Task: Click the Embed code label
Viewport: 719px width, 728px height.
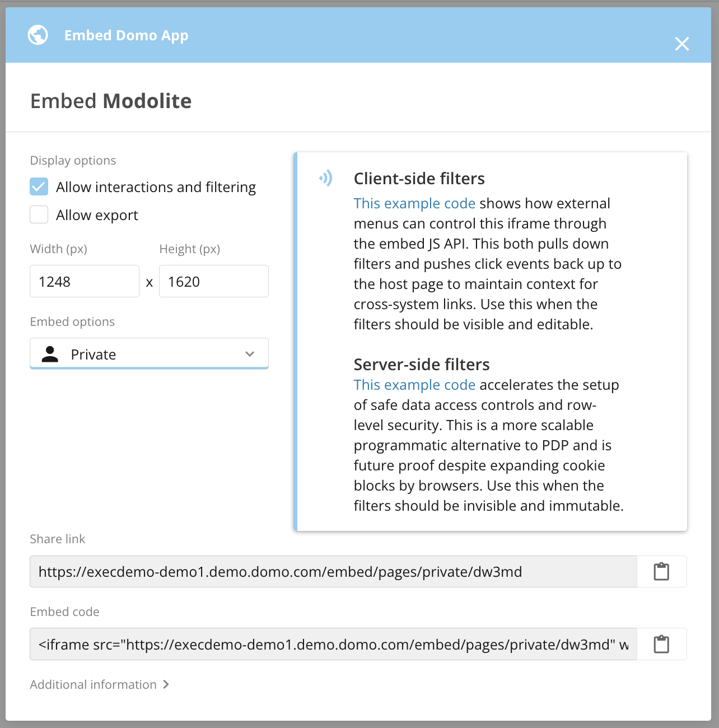Action: (64, 612)
